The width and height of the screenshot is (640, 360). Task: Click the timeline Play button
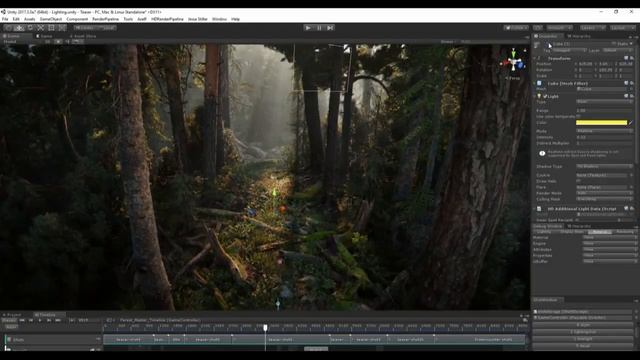(40, 320)
